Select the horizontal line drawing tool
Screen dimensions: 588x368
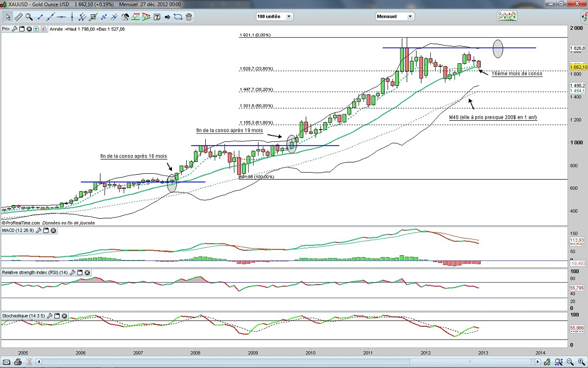(61, 17)
